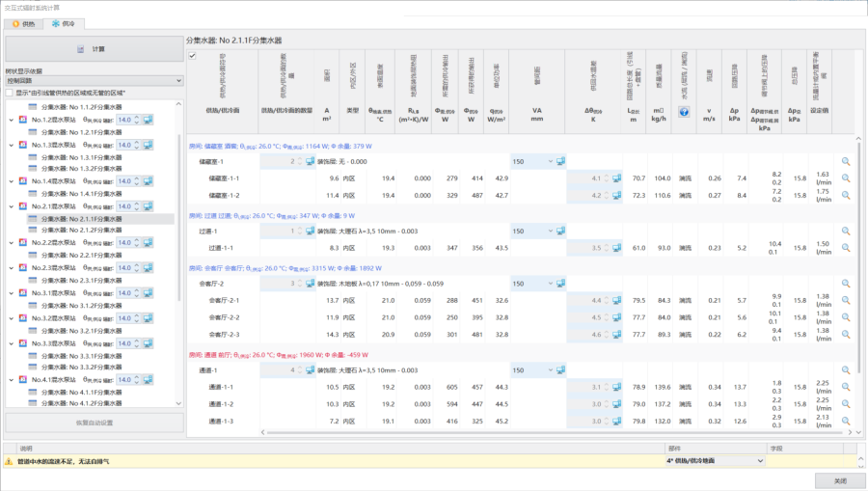The width and height of the screenshot is (868, 491).
Task: Collapse the No.1.2混水泵站 tree node
Action: click(11, 121)
